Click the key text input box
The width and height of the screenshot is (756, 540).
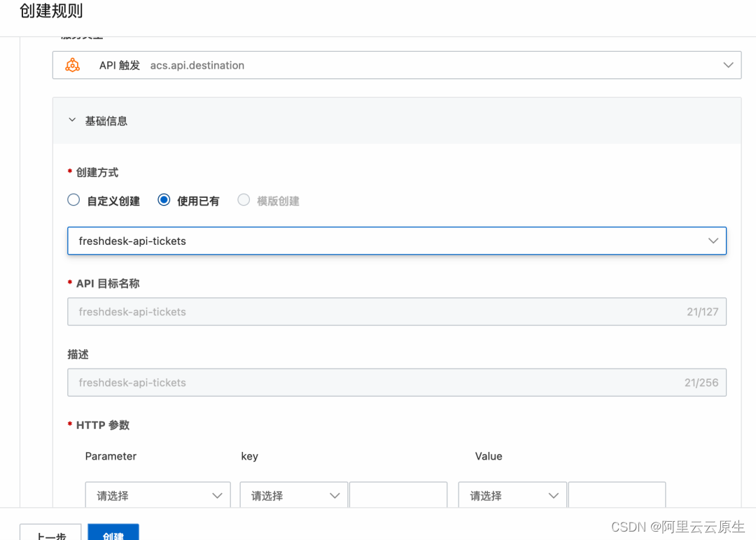click(398, 495)
